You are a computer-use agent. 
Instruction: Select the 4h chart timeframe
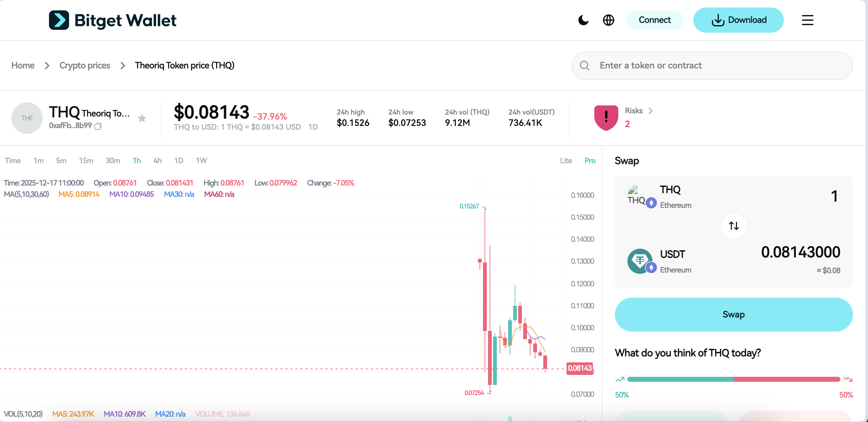pyautogui.click(x=157, y=161)
